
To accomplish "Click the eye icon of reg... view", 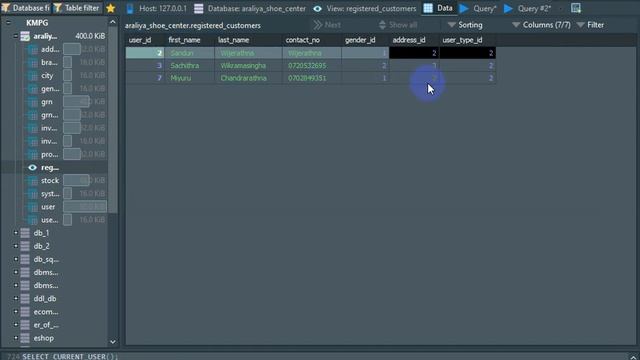I will (x=32, y=167).
